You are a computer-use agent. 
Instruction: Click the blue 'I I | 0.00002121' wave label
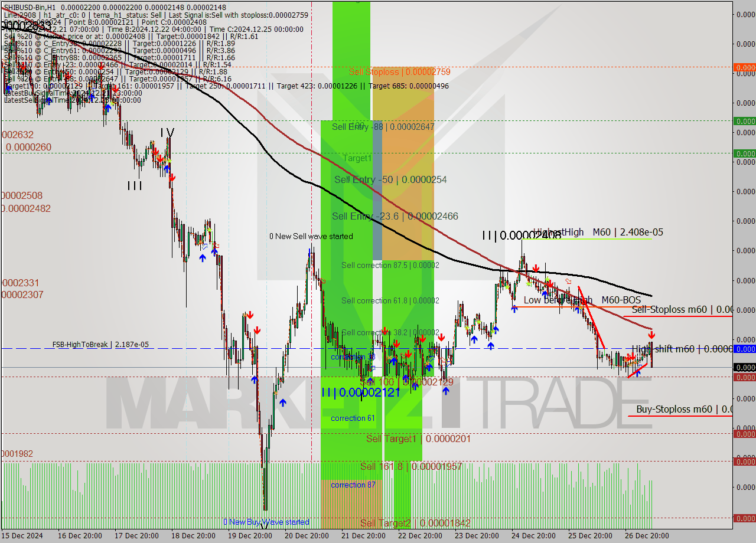point(360,392)
